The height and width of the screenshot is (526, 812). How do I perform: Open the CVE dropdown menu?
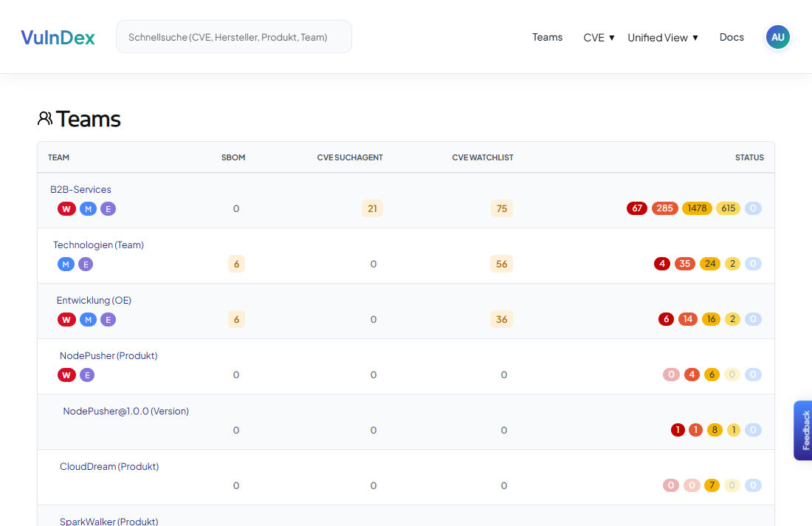pyautogui.click(x=599, y=38)
